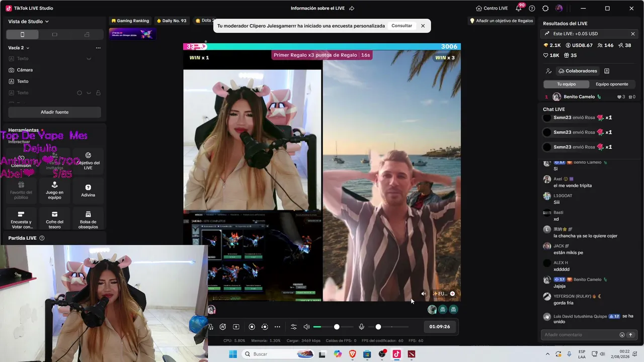Viewport: 644px width, 362px height.
Task: Open Gaming Ranking tag
Action: (130, 21)
